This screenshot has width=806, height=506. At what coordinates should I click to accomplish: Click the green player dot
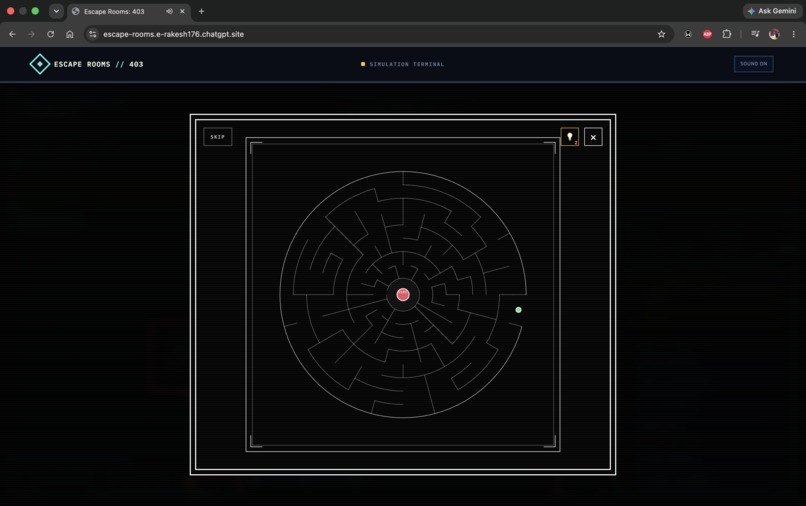click(518, 310)
